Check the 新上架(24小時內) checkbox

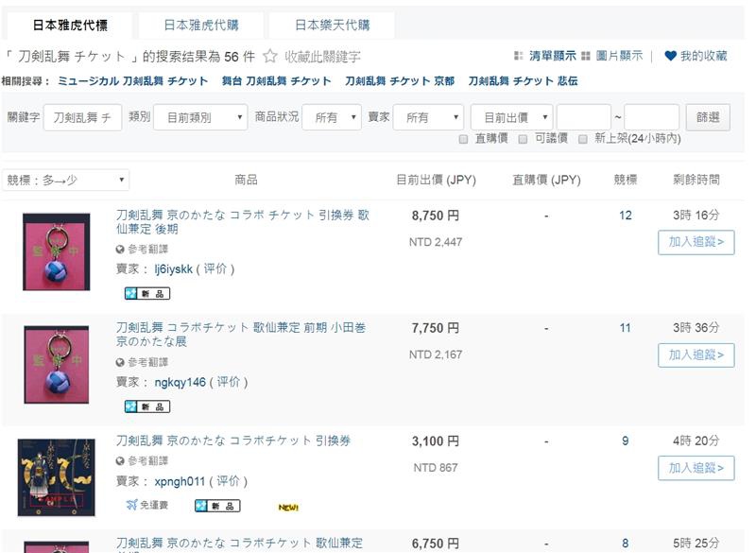click(x=583, y=139)
